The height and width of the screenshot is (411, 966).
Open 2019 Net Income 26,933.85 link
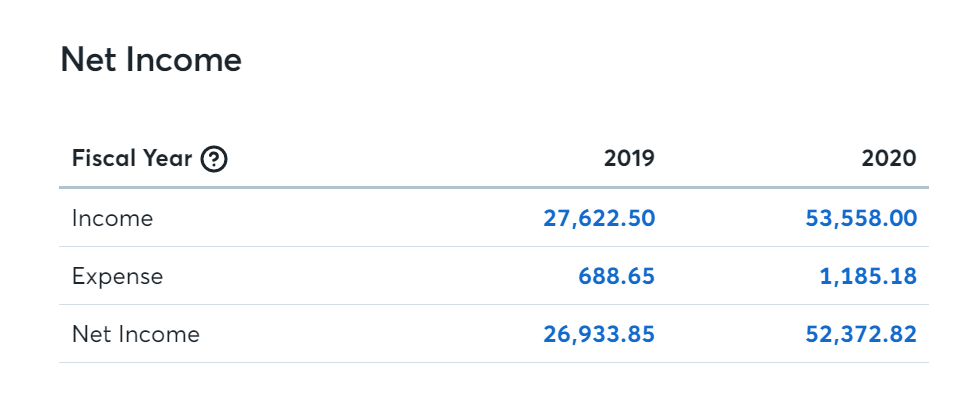click(599, 334)
